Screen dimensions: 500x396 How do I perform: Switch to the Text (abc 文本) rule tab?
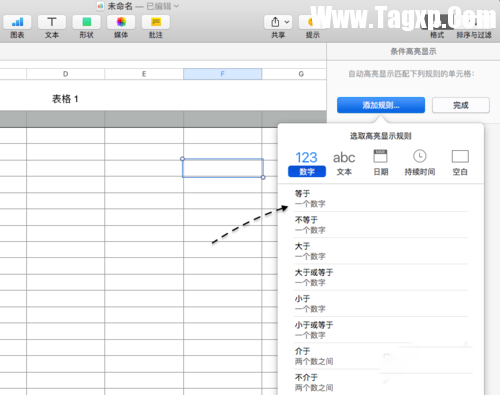tap(344, 163)
